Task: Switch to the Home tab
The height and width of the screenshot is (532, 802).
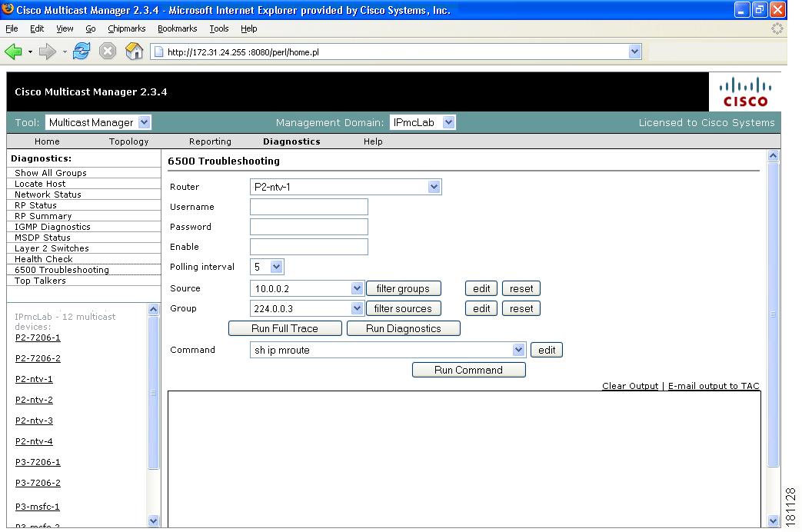Action: pyautogui.click(x=47, y=141)
